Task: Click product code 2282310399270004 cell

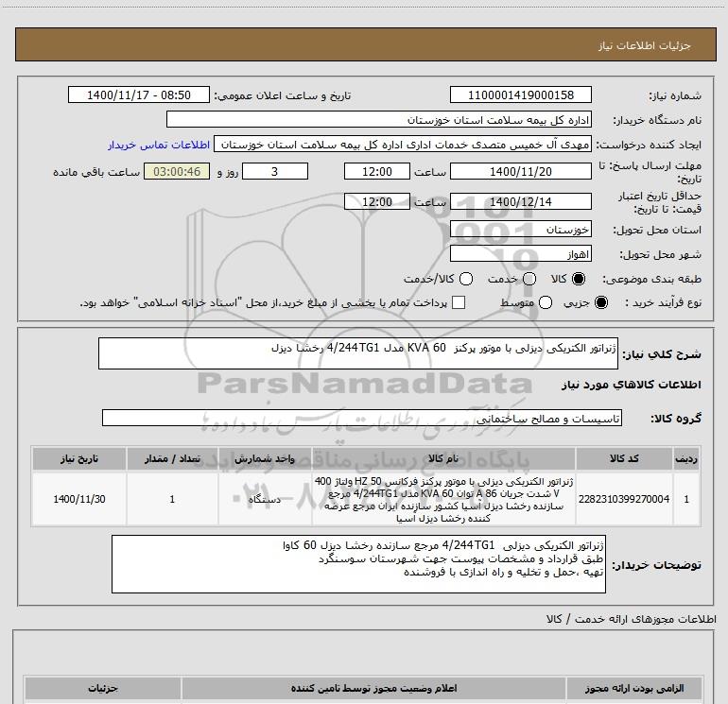Action: click(624, 499)
